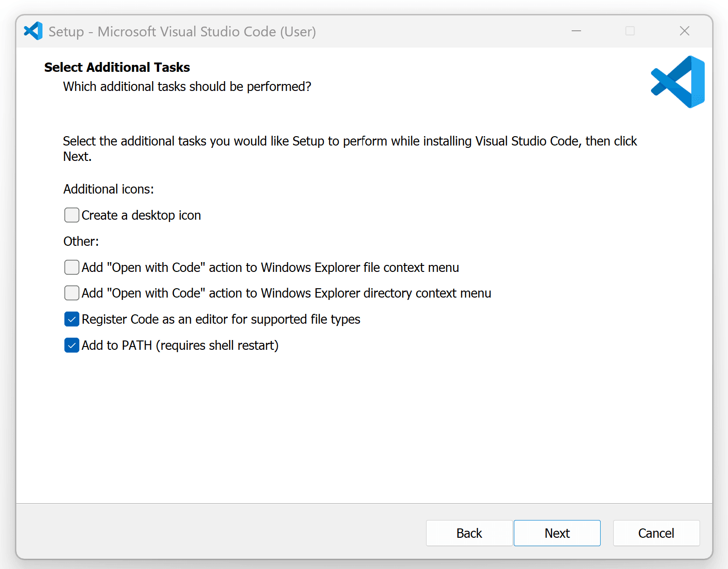Click the Next button
728x569 pixels.
557,533
